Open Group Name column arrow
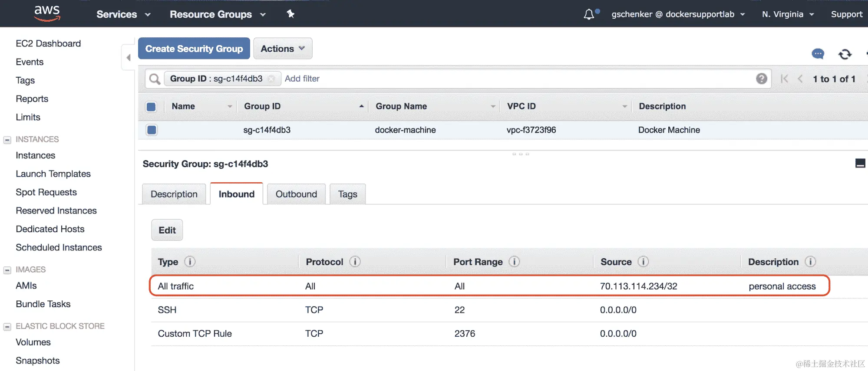Viewport: 868px width, 371px height. coord(493,106)
